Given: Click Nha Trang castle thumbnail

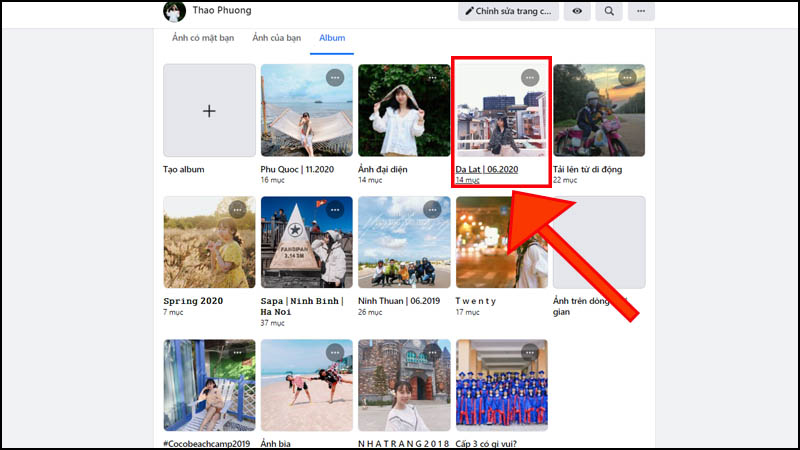Looking at the screenshot, I should pos(404,385).
